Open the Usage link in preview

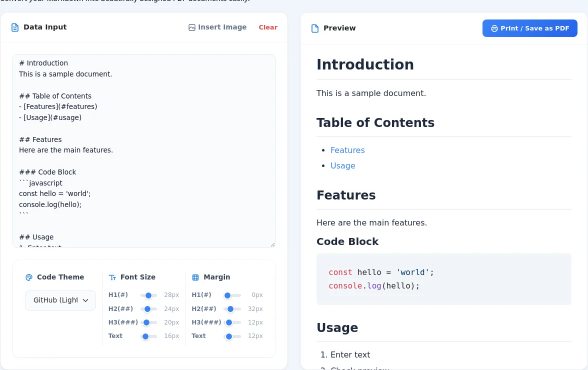[343, 165]
